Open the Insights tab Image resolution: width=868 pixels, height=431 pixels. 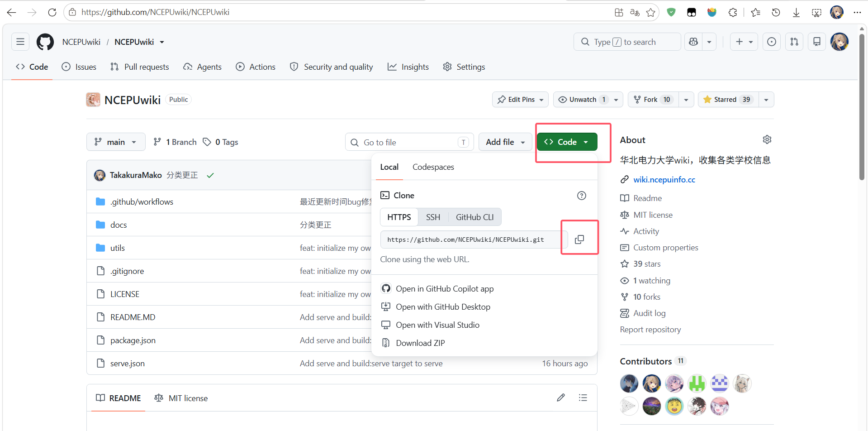[408, 67]
